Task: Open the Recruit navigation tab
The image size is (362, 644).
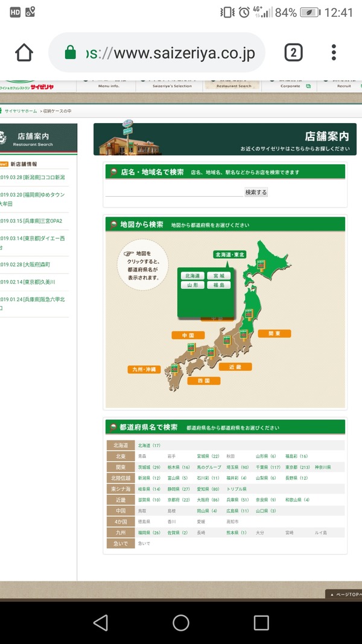Action: (x=344, y=86)
